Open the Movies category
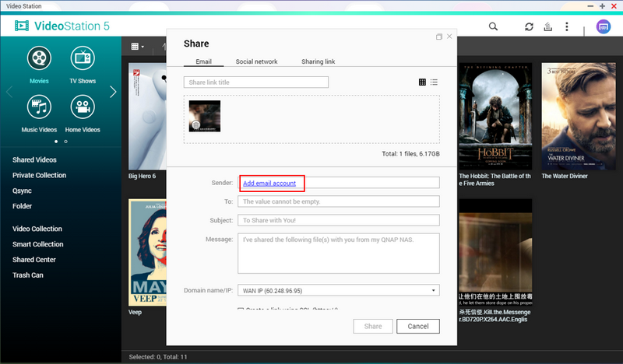This screenshot has height=364, width=623. [x=39, y=65]
